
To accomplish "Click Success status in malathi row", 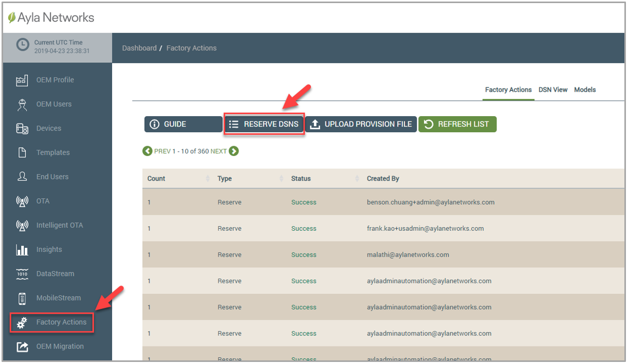I will [x=304, y=255].
